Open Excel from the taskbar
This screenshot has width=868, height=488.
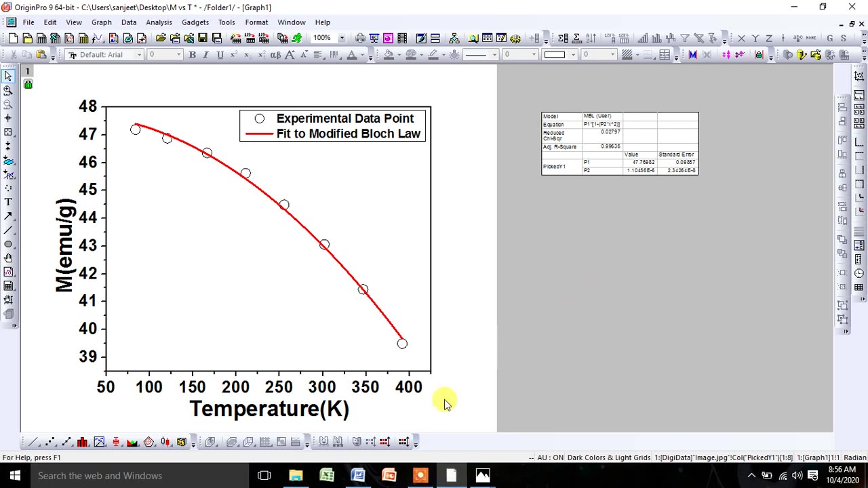(327, 476)
